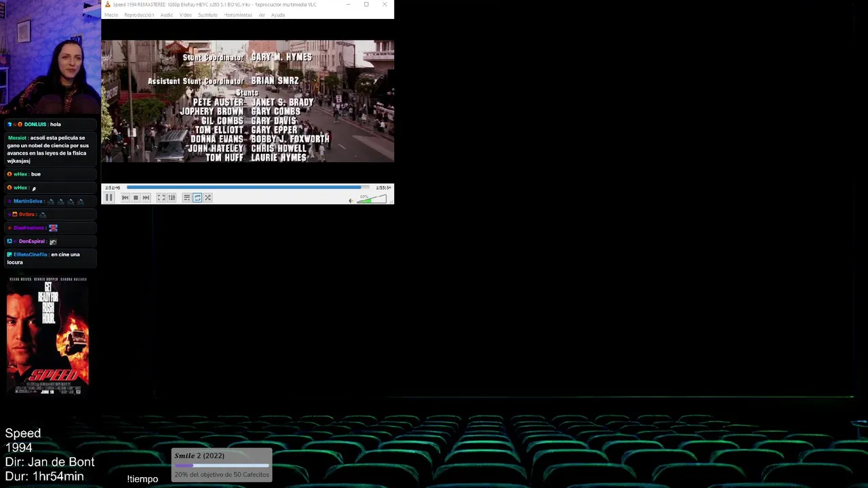Skip to next media in VLC
The image size is (868, 488).
[x=146, y=198]
